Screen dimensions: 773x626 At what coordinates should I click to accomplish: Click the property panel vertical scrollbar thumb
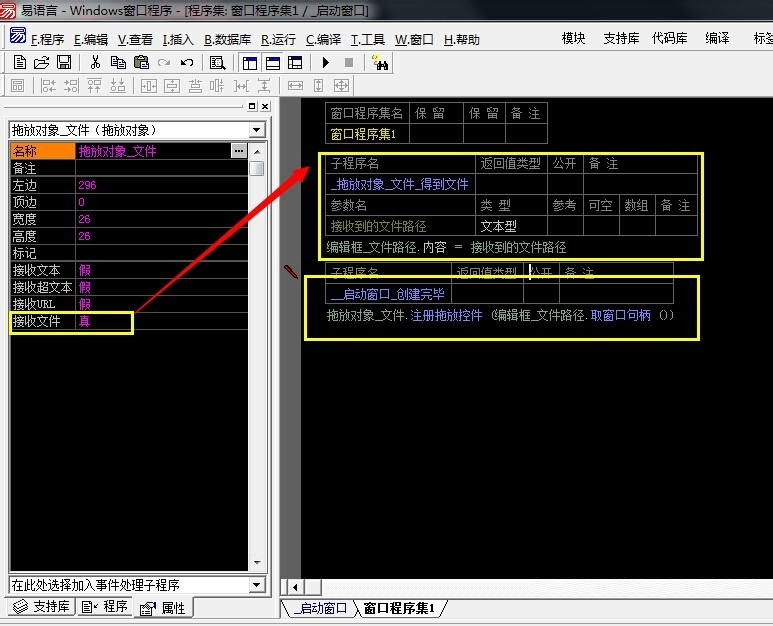click(x=257, y=168)
